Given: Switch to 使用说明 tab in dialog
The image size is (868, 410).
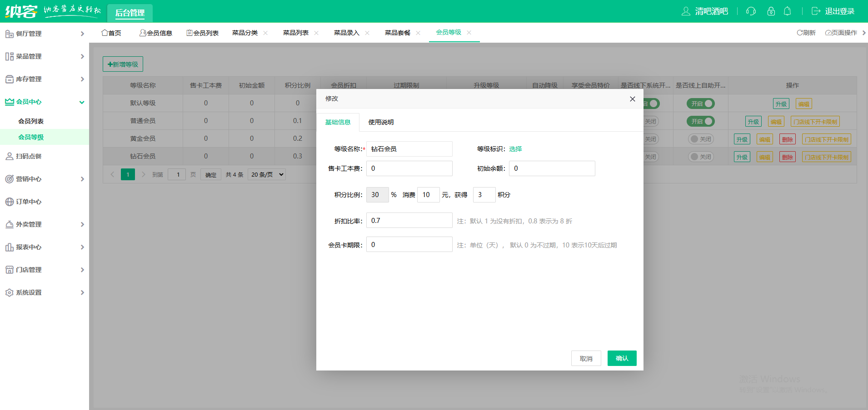Looking at the screenshot, I should click(381, 122).
